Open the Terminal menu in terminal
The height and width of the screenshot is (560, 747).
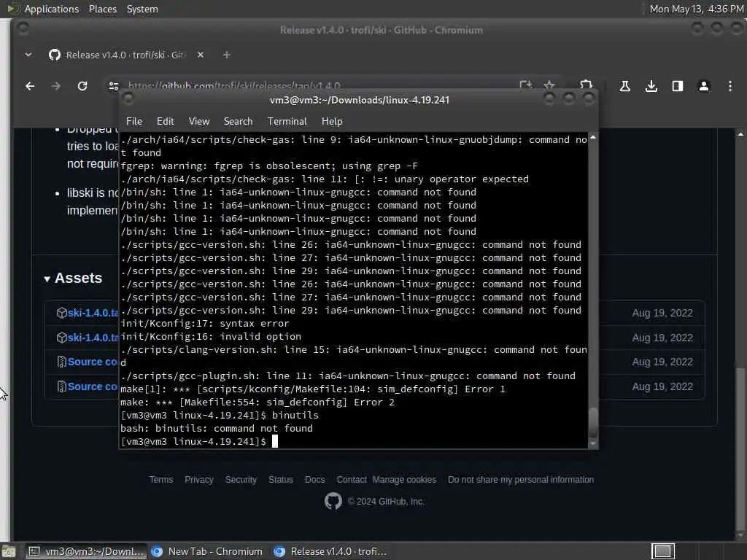(287, 122)
